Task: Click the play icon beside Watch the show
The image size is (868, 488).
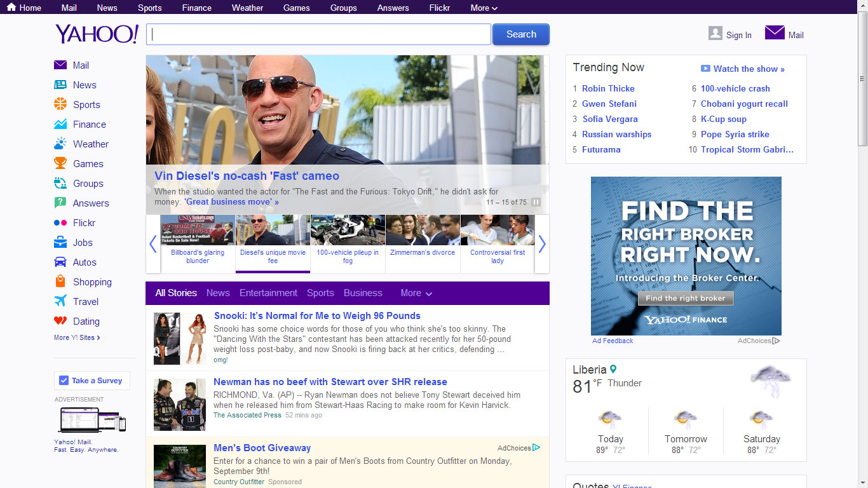Action: click(705, 69)
